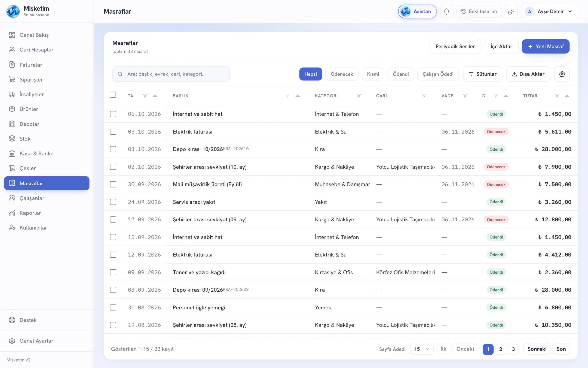Sort status column with arrow icon
Viewport: 588px width, 368px height.
[x=506, y=96]
